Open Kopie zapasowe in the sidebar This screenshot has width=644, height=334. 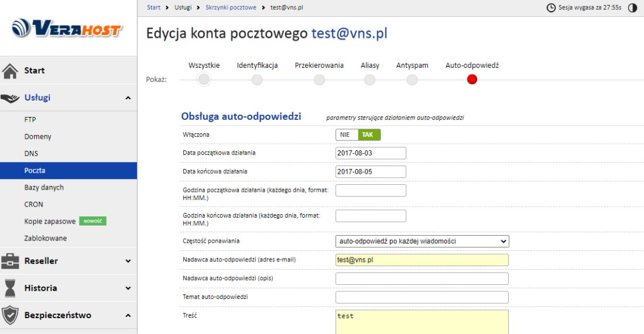click(x=50, y=222)
